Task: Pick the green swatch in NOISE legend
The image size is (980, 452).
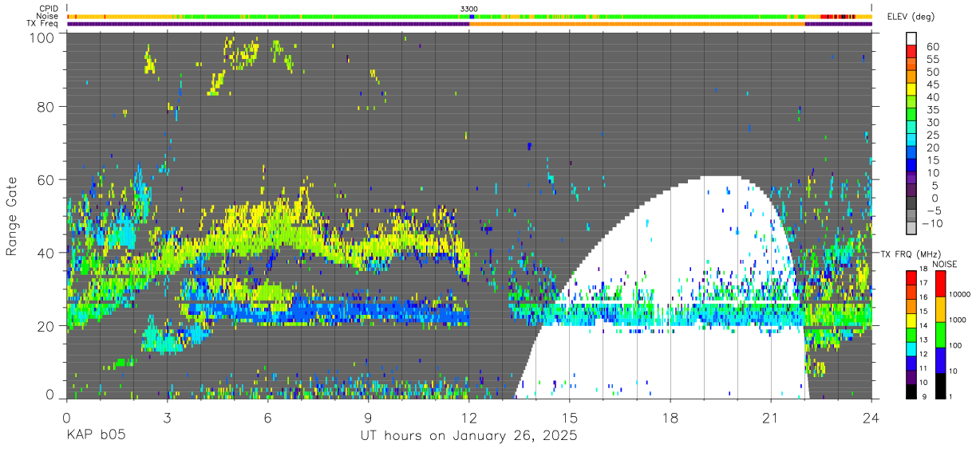Action: tap(939, 333)
